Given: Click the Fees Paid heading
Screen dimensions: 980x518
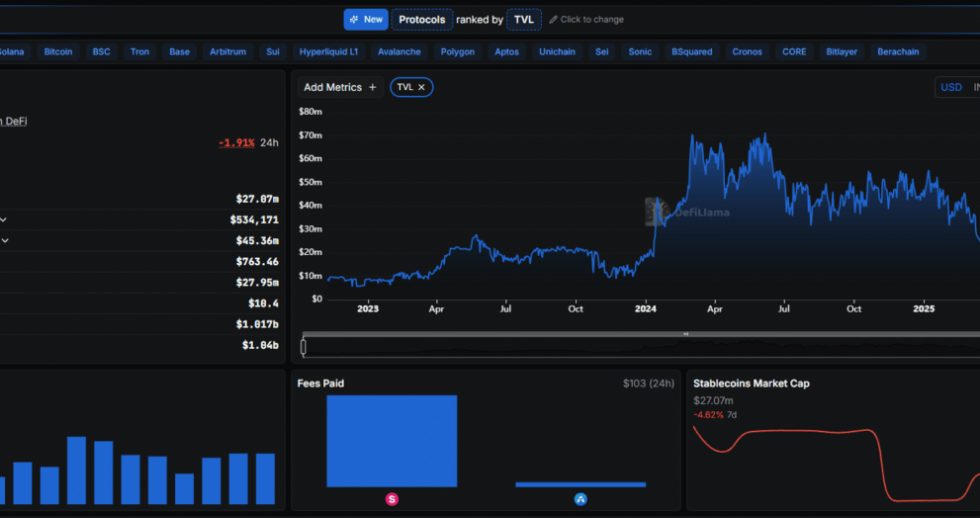Looking at the screenshot, I should 320,384.
